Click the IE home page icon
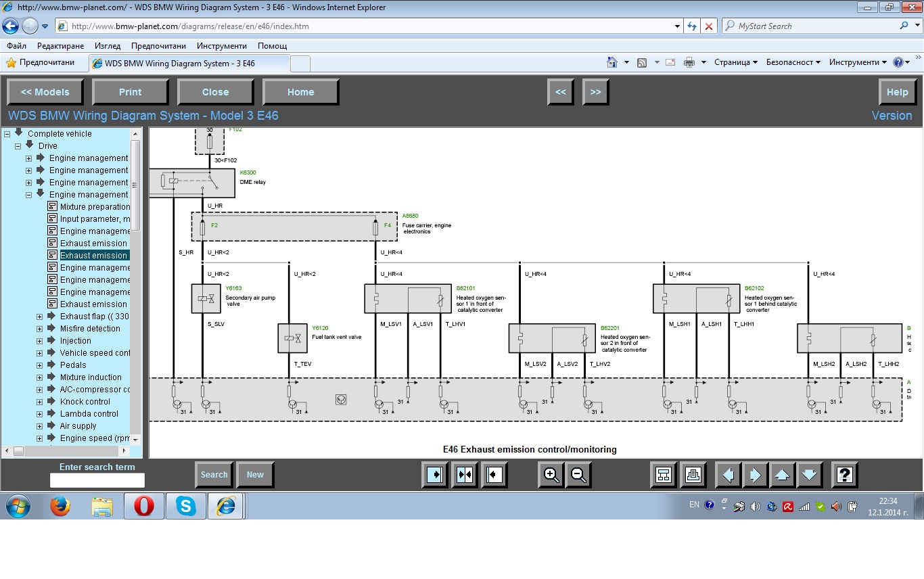Image resolution: width=924 pixels, height=579 pixels. 612,62
